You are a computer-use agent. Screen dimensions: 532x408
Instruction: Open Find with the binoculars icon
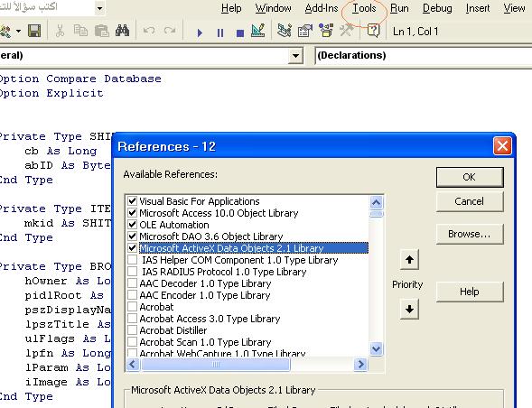coord(122,32)
